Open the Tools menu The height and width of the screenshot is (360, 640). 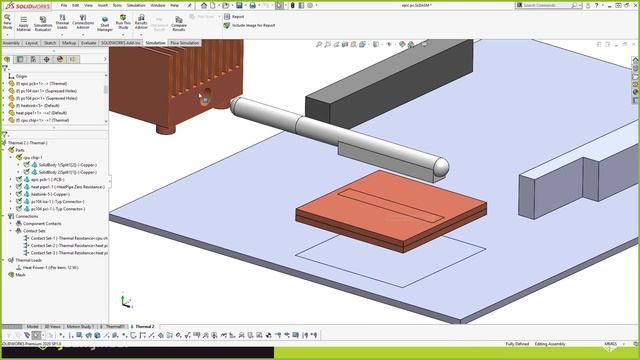(117, 5)
